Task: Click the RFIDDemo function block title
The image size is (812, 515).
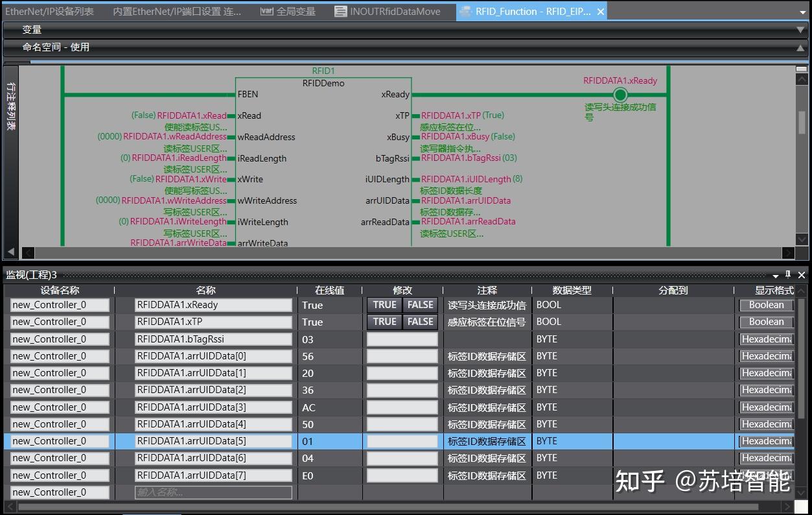Action: point(323,83)
